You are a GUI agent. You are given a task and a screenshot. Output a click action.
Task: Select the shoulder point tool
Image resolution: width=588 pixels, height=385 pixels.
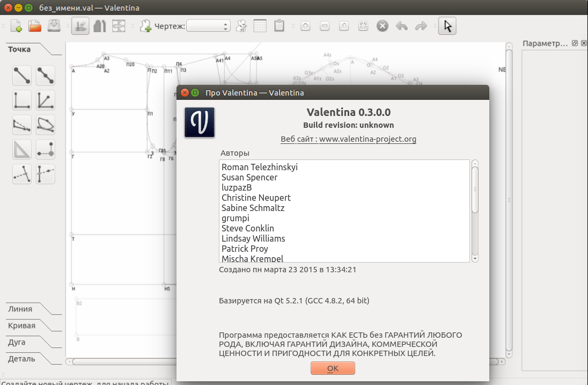tap(22, 125)
